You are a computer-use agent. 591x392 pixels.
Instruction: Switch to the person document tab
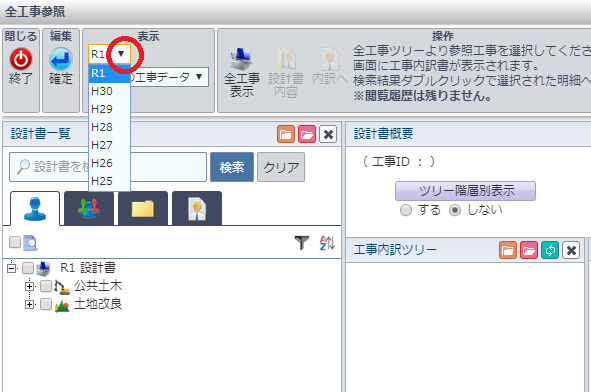coord(197,208)
